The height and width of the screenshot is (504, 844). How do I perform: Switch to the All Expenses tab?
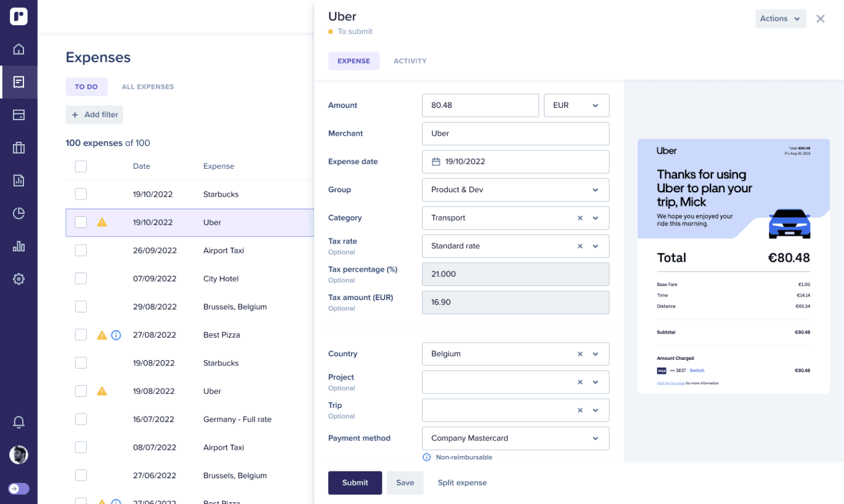click(x=148, y=87)
